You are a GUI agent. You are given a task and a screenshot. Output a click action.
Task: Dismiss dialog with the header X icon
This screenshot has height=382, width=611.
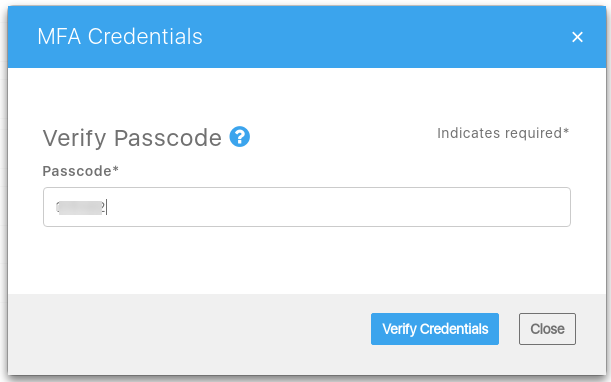click(x=577, y=37)
